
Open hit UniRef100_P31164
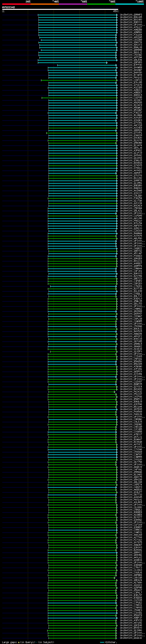pos(131,35)
